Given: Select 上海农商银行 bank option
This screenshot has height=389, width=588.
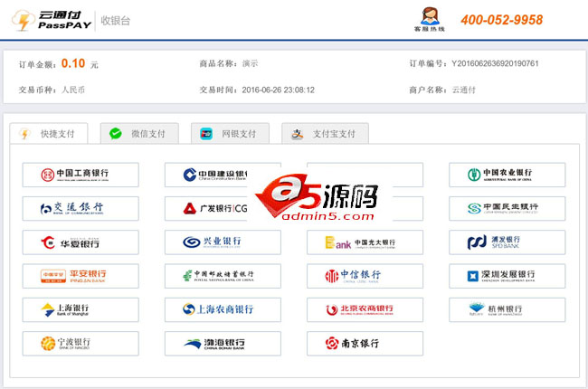Looking at the screenshot, I should 223,310.
